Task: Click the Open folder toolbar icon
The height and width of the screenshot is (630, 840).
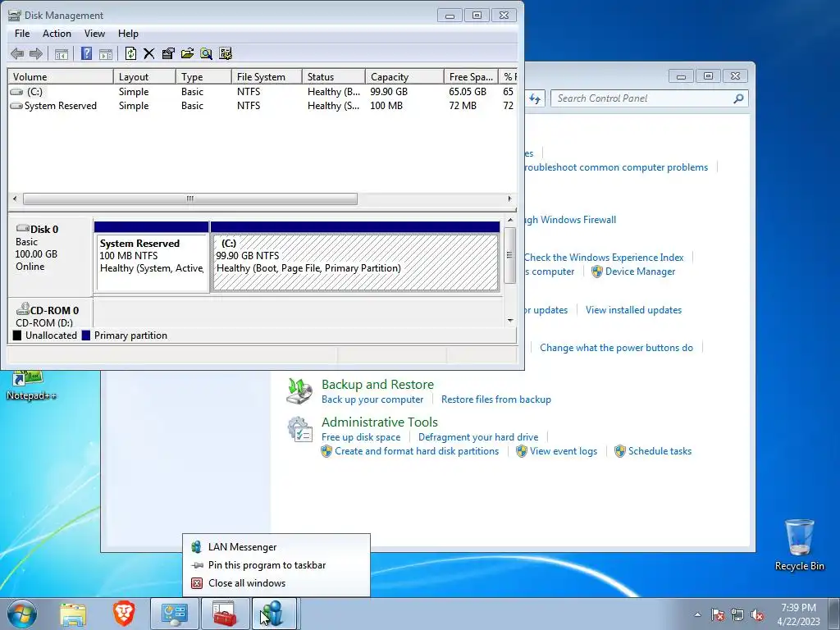Action: coord(187,53)
